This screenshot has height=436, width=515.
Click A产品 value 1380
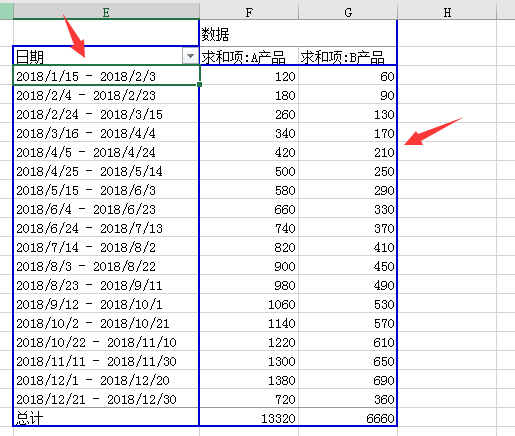249,379
